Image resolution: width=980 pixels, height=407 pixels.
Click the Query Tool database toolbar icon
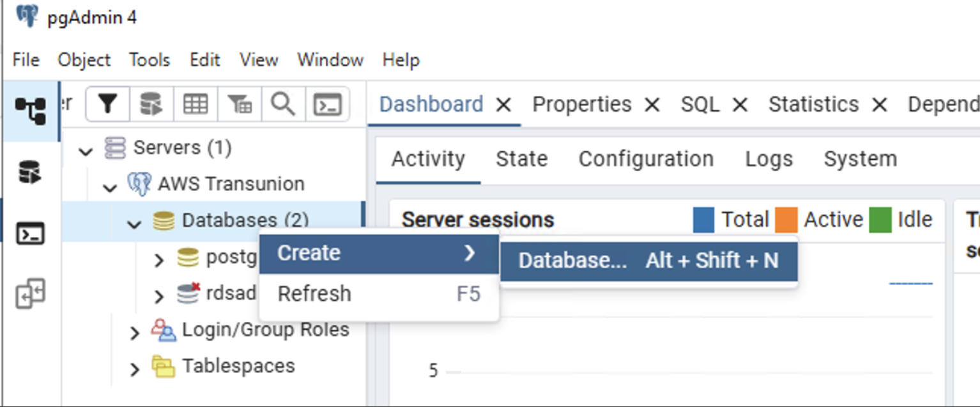(x=151, y=104)
